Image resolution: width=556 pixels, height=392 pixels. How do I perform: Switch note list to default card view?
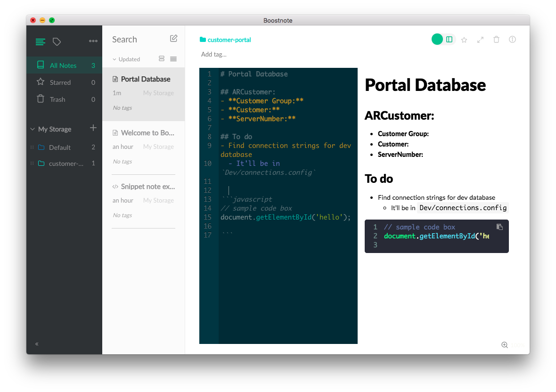pyautogui.click(x=162, y=59)
